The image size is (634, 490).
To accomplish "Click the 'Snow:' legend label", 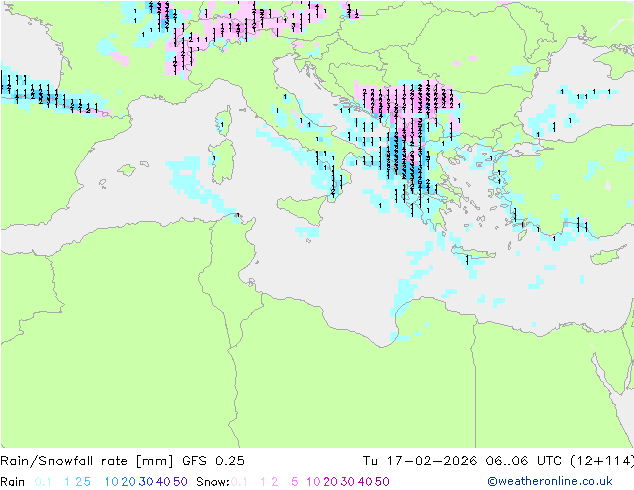I will 213,482.
